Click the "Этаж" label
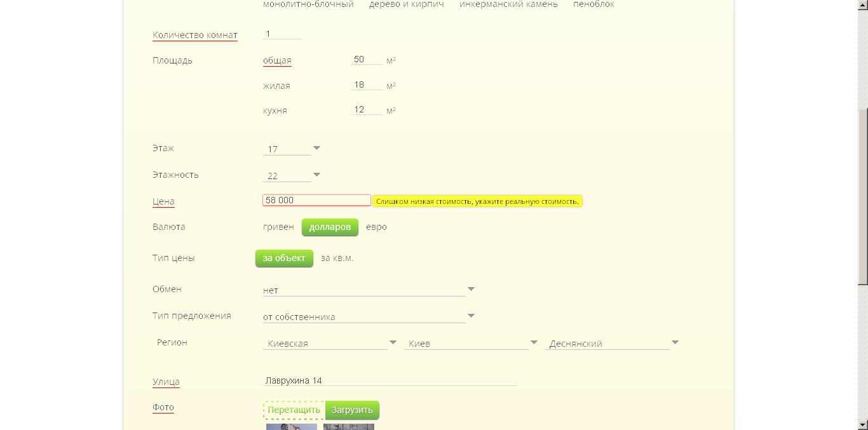 (163, 148)
